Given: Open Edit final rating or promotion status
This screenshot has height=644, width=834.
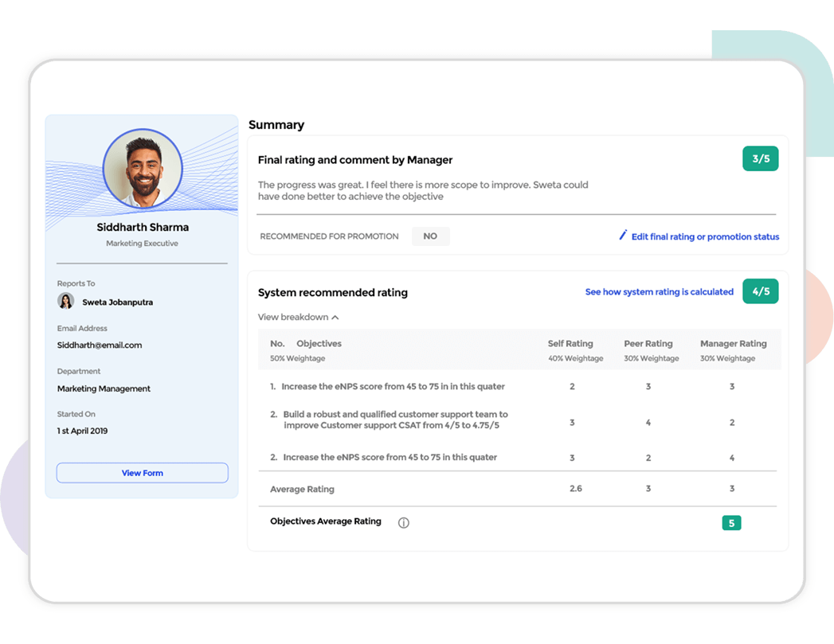Looking at the screenshot, I should coord(705,236).
